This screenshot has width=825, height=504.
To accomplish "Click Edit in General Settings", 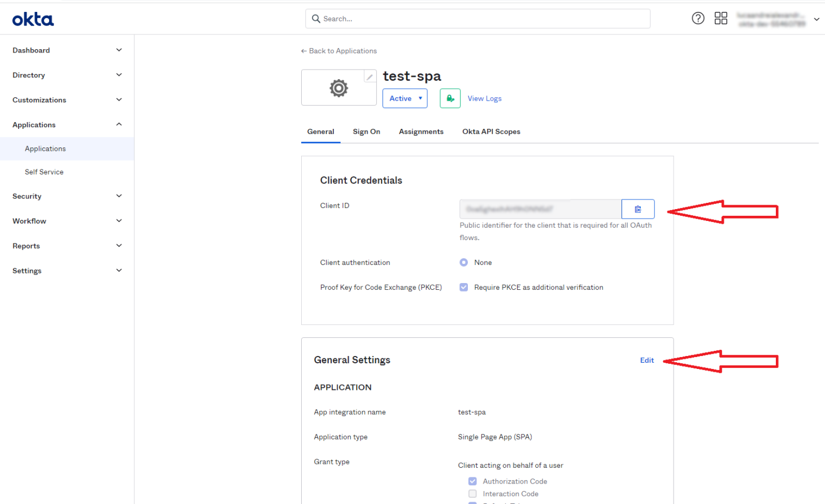I will click(646, 360).
